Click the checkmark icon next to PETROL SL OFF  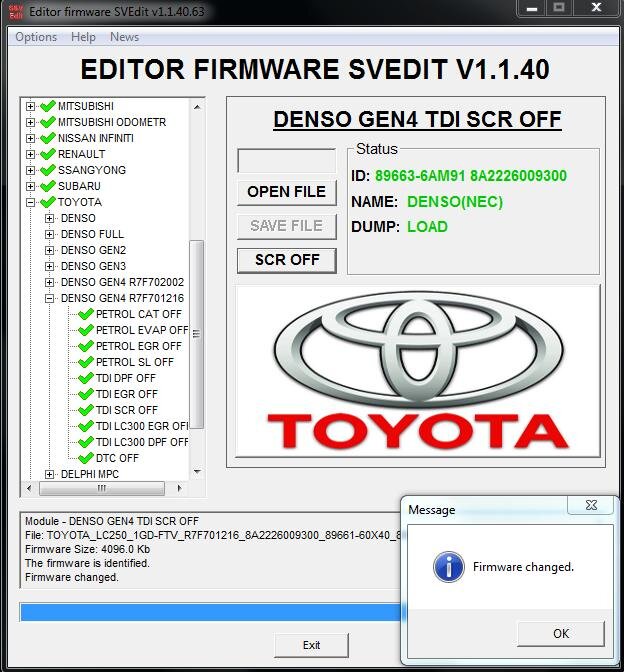[86, 362]
